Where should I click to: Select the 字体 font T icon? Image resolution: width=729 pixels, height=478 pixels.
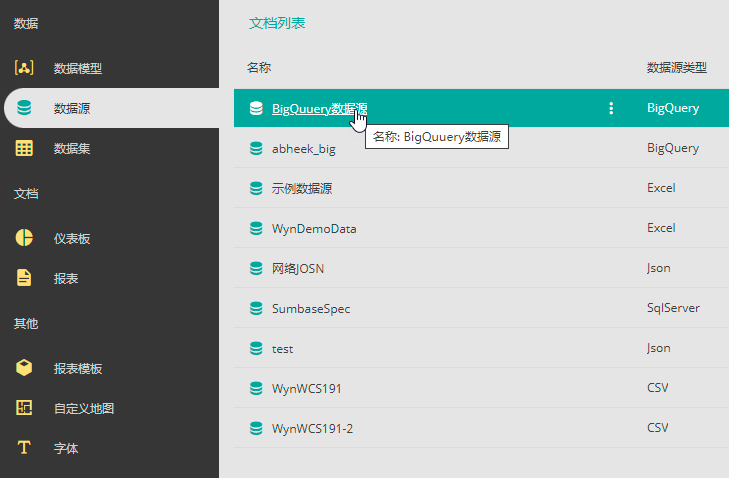(24, 448)
